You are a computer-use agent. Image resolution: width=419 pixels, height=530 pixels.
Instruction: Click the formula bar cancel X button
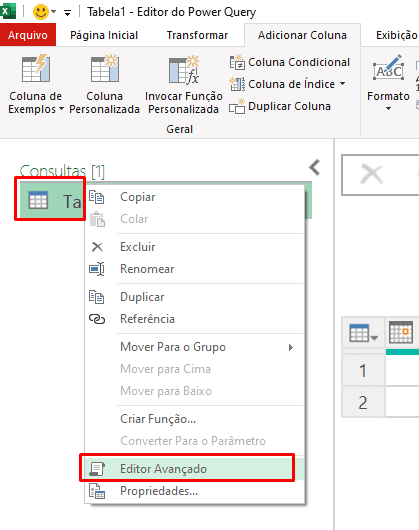(x=372, y=174)
